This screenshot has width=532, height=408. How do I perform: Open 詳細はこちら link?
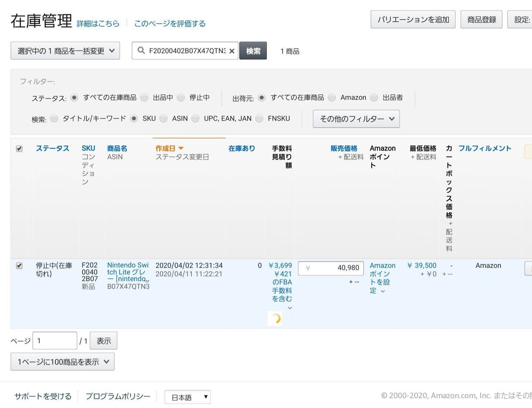[98, 24]
